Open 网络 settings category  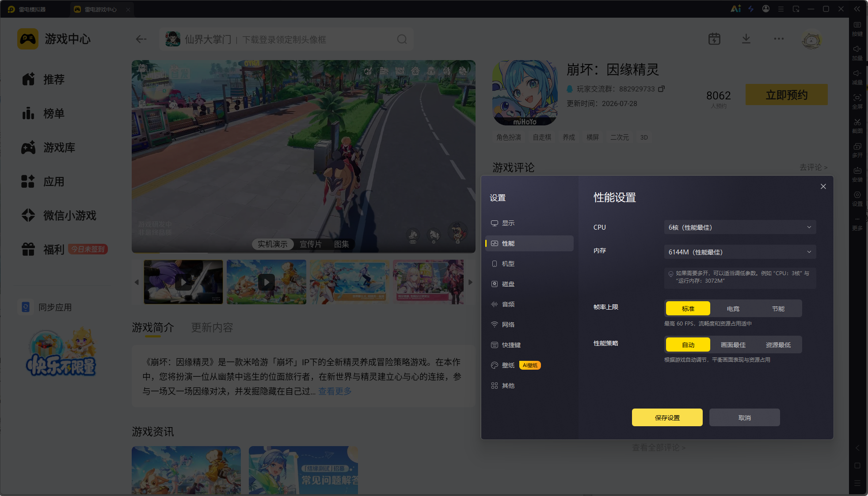pos(529,325)
